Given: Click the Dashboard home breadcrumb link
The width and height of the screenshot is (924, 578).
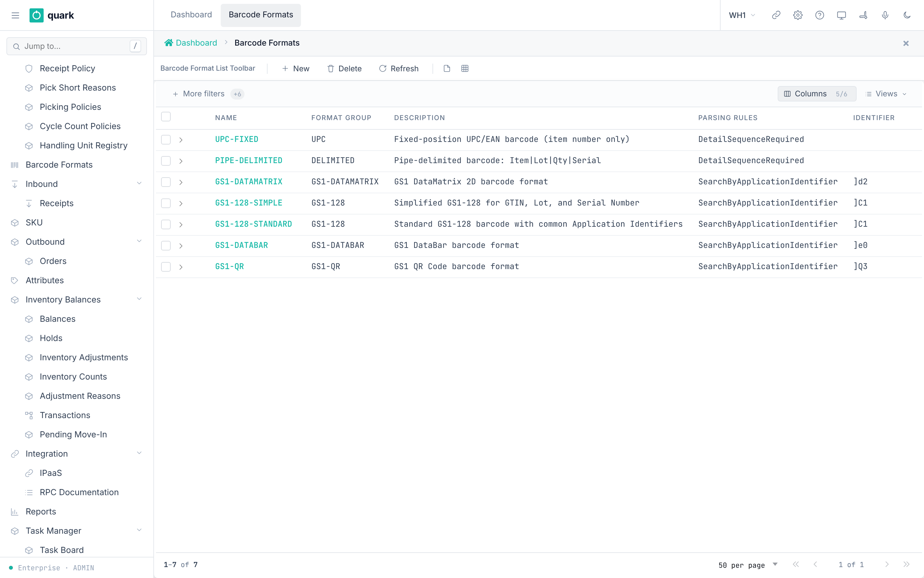Looking at the screenshot, I should [191, 43].
